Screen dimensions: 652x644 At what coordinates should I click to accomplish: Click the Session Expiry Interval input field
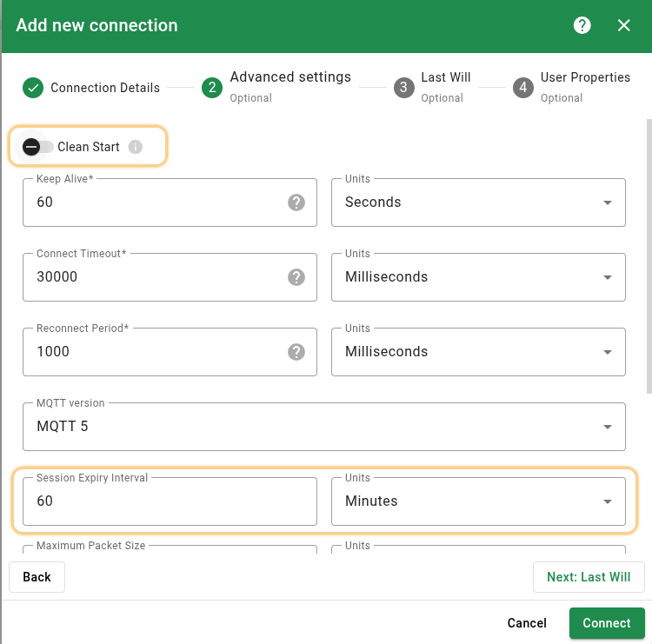coord(170,502)
